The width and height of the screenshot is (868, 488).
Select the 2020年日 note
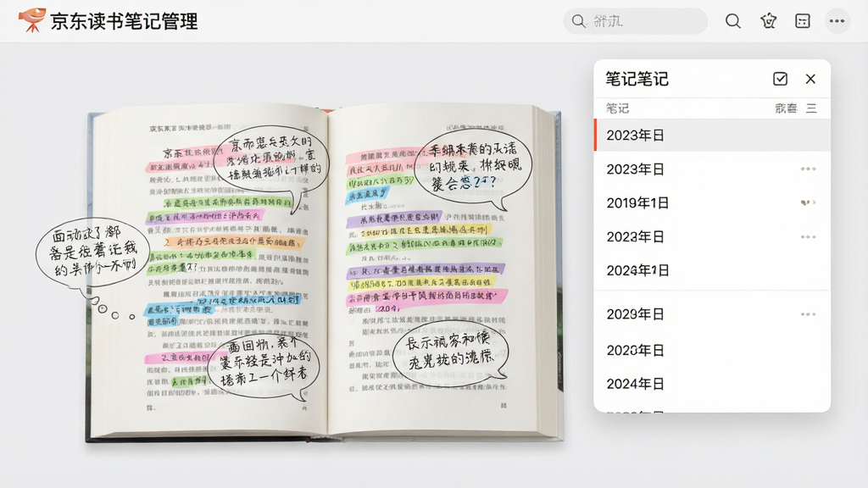point(712,350)
